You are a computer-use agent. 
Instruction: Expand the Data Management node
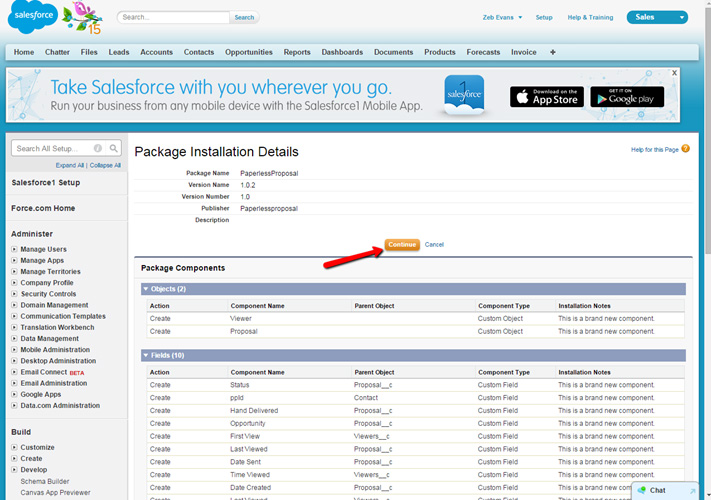tap(14, 339)
